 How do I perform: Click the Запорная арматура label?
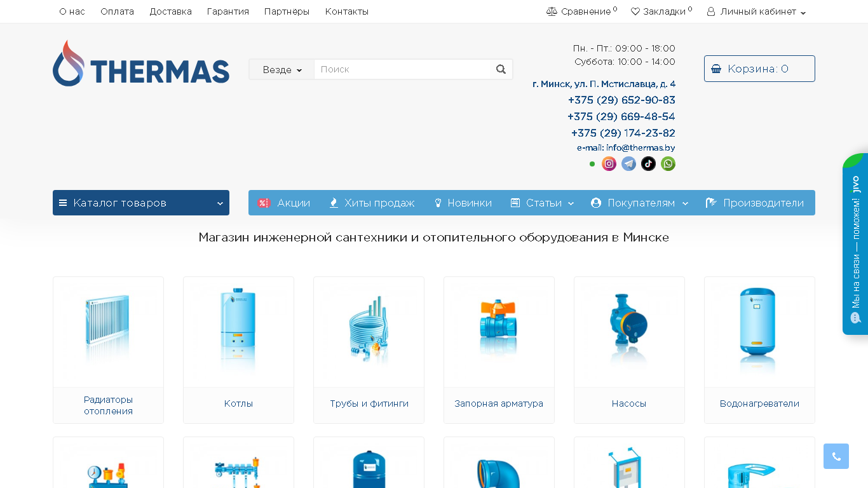coord(499,403)
